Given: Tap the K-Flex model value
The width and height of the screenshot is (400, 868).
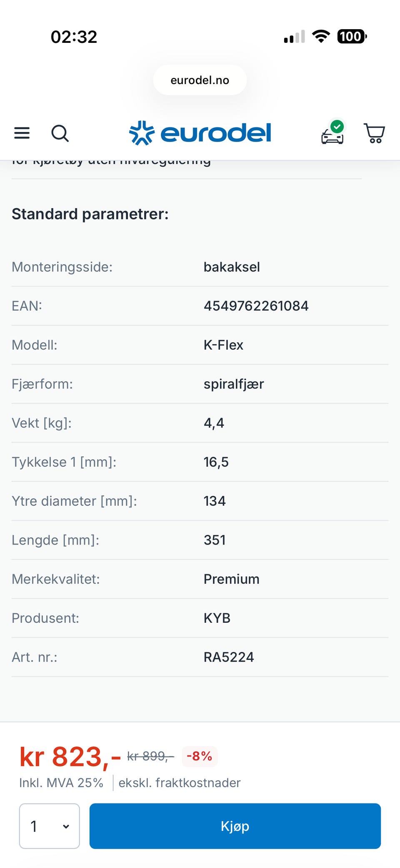Looking at the screenshot, I should coord(223,345).
